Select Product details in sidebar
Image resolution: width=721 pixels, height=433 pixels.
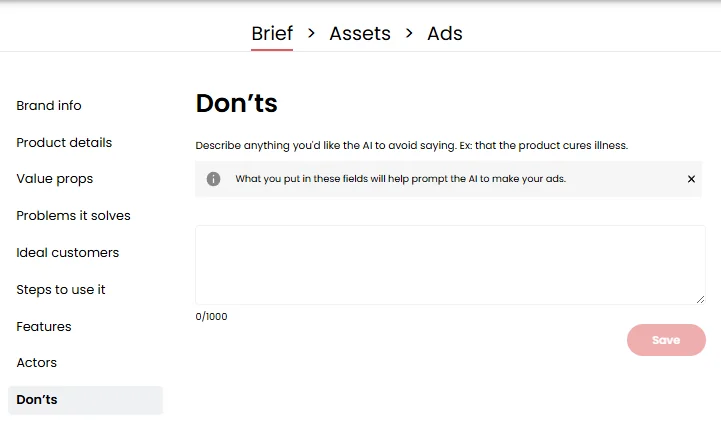[x=64, y=143]
